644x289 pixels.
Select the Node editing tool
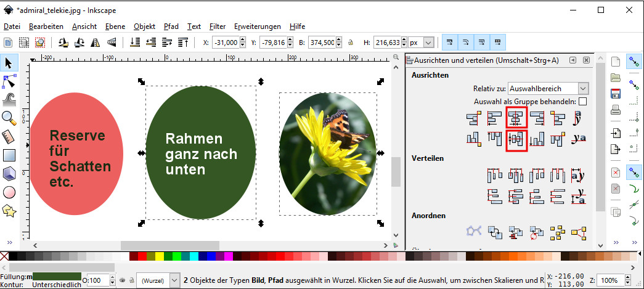click(x=9, y=82)
